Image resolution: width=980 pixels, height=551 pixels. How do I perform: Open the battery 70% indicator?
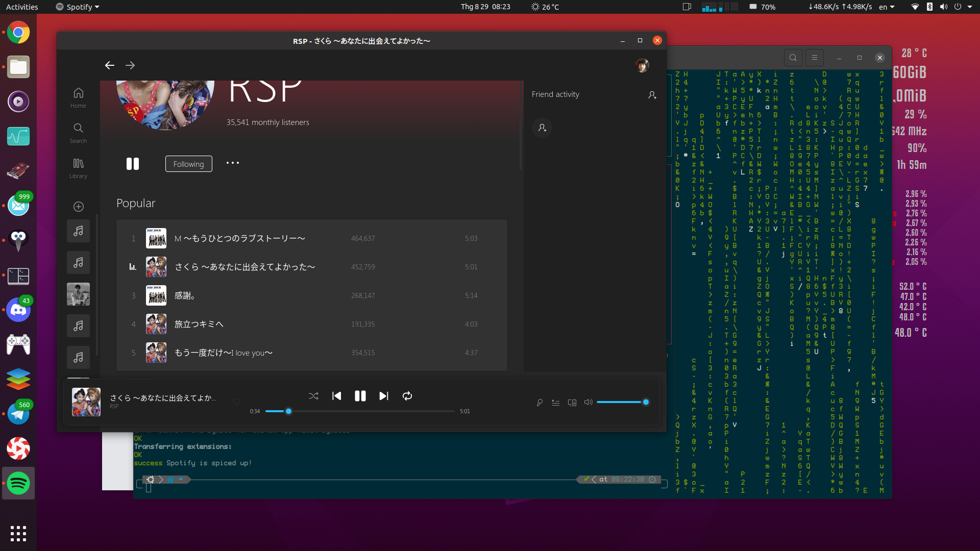(x=763, y=7)
